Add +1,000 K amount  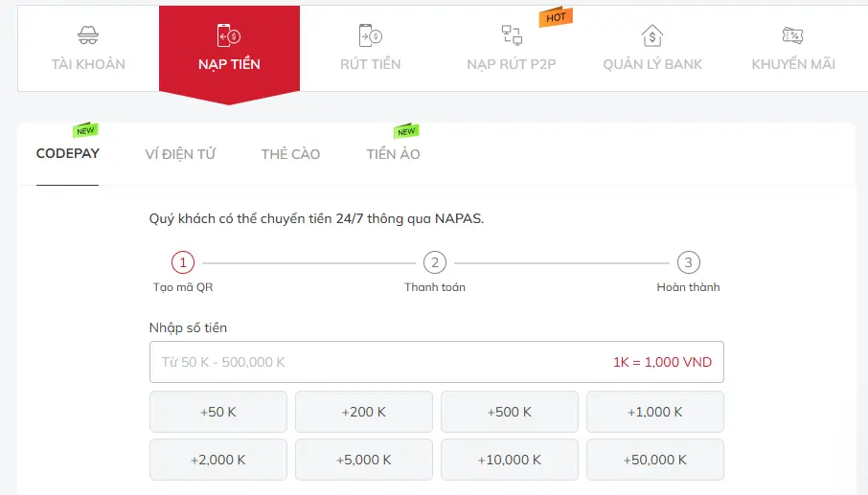pyautogui.click(x=655, y=412)
